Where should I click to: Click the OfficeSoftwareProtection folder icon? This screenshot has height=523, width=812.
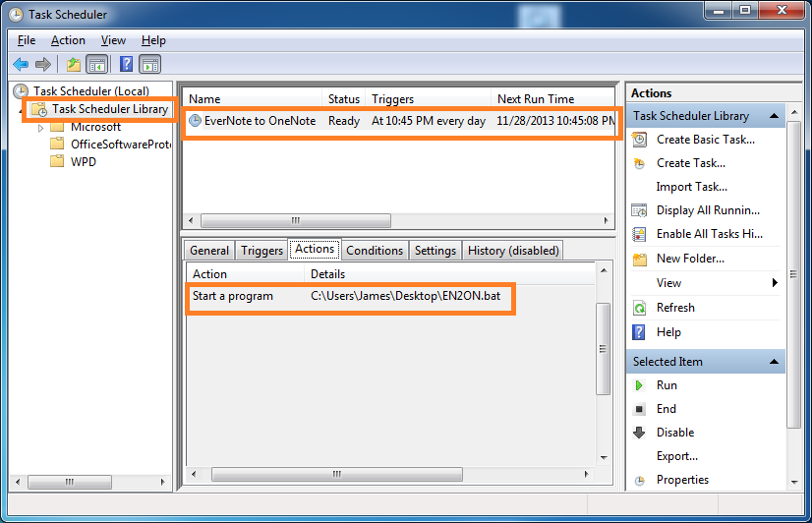pos(57,144)
